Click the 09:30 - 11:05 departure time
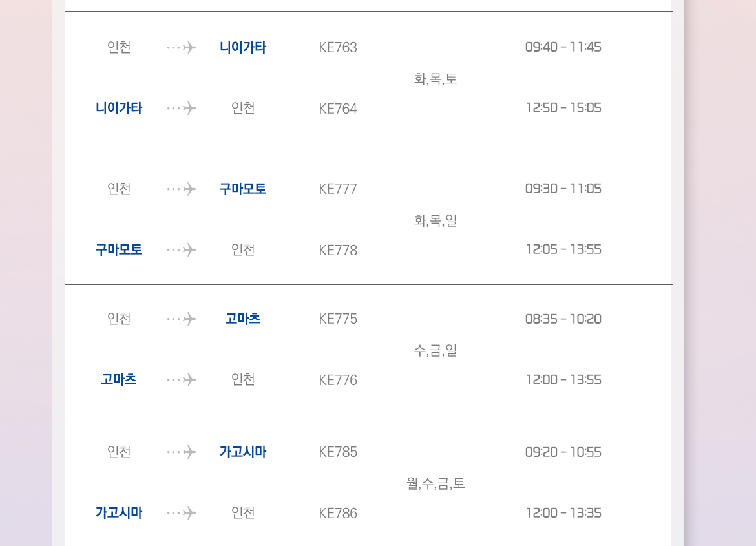Image resolution: width=756 pixels, height=546 pixels. [x=563, y=189]
